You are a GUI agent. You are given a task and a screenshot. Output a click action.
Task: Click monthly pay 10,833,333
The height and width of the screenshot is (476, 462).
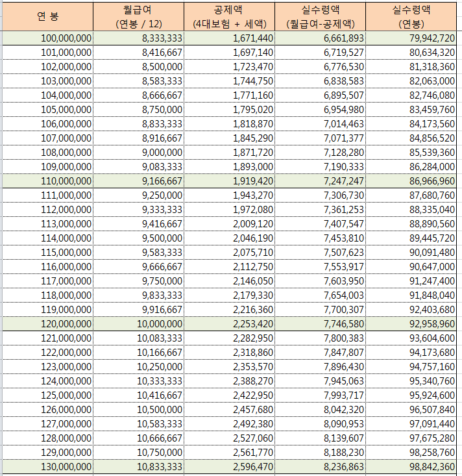tap(138, 466)
